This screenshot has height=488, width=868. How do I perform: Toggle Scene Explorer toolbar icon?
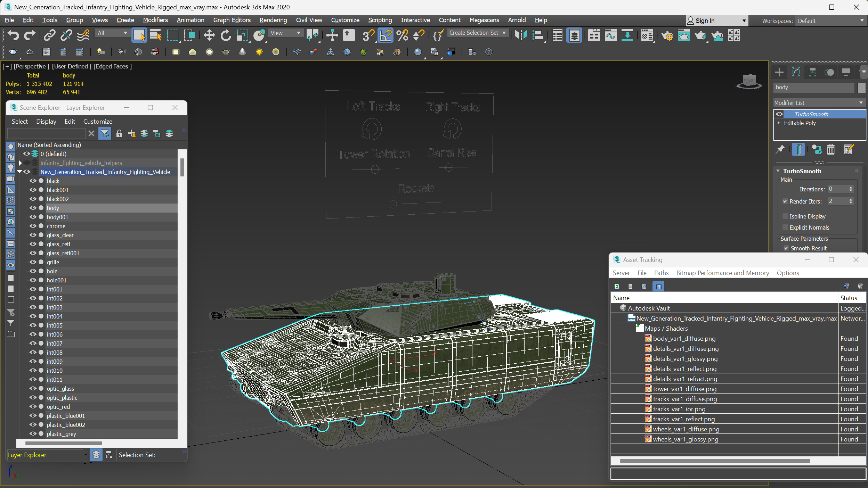coord(557,35)
